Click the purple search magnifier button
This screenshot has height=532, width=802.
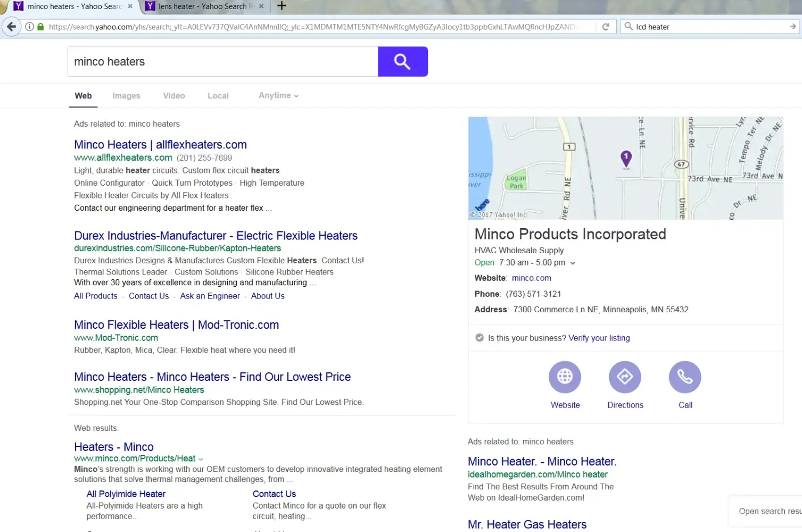click(402, 62)
